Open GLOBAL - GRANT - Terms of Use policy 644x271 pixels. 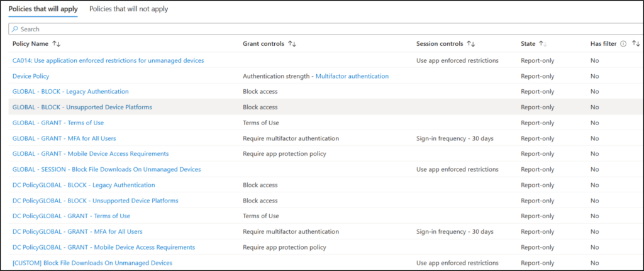(x=58, y=123)
